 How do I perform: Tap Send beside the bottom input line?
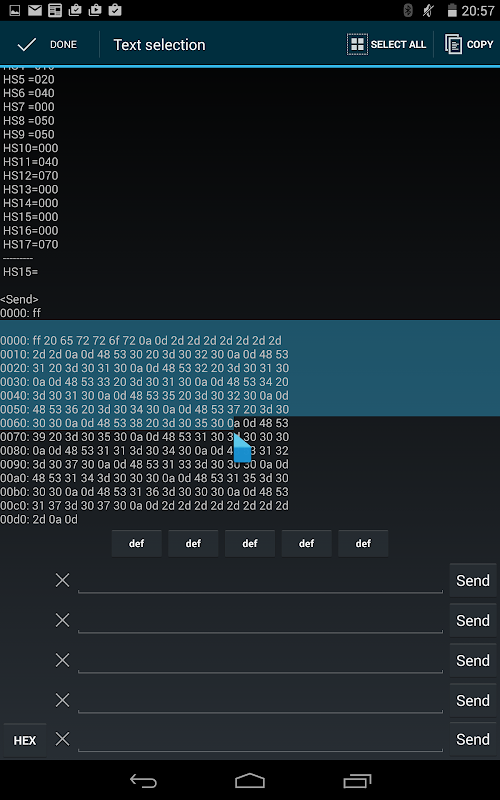[472, 739]
